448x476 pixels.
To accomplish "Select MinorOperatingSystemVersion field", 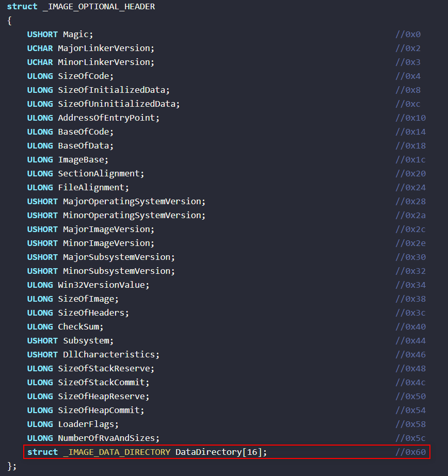I will click(x=134, y=216).
